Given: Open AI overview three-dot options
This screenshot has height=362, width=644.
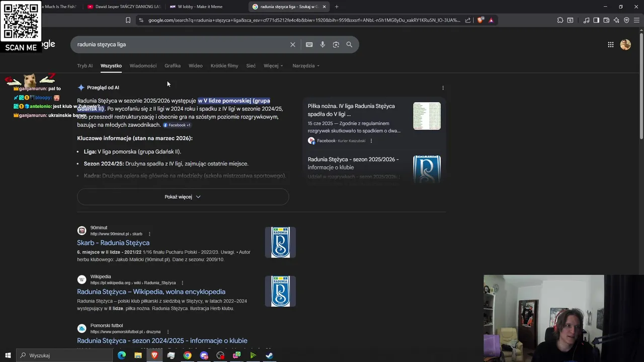Looking at the screenshot, I should (x=443, y=87).
